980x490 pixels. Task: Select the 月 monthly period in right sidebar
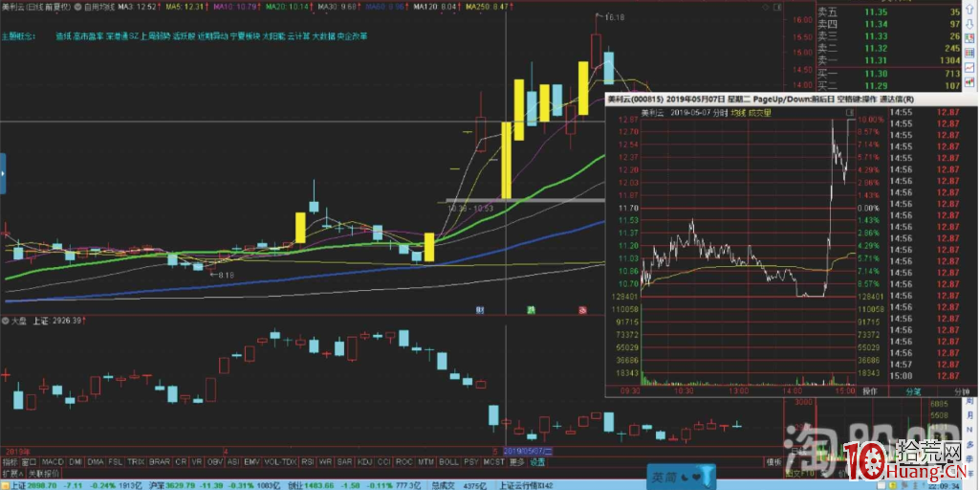[970, 415]
